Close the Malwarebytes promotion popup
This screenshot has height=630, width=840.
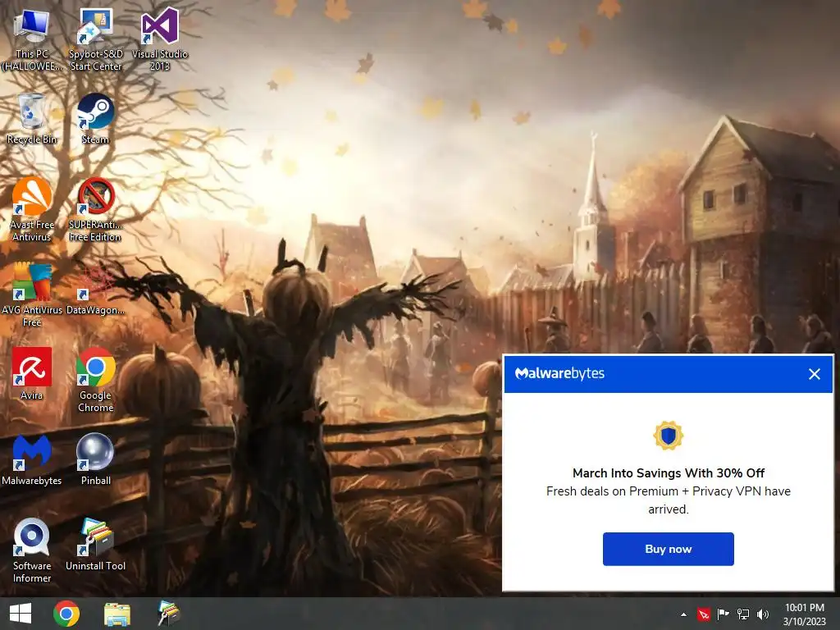815,374
